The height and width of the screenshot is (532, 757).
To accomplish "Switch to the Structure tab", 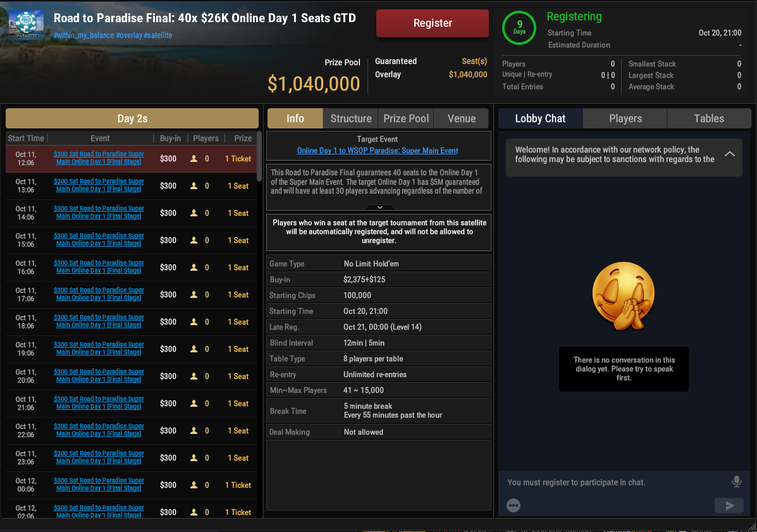I will click(x=350, y=118).
